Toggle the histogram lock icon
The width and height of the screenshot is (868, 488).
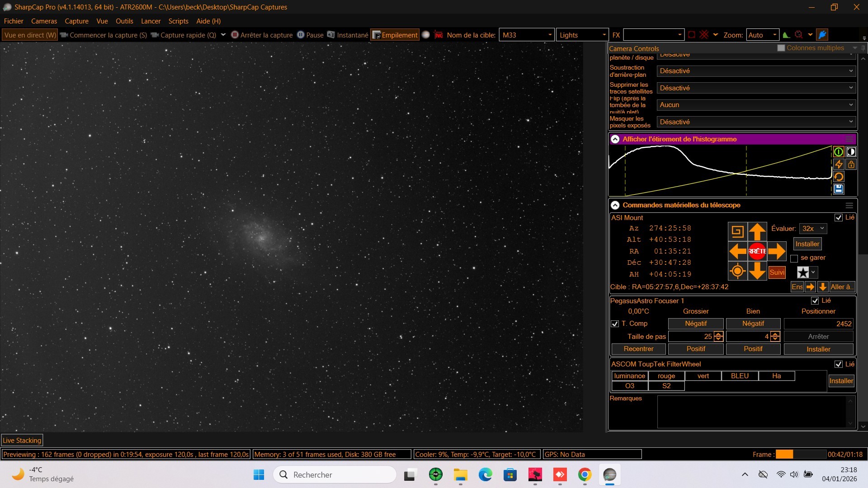tap(851, 164)
